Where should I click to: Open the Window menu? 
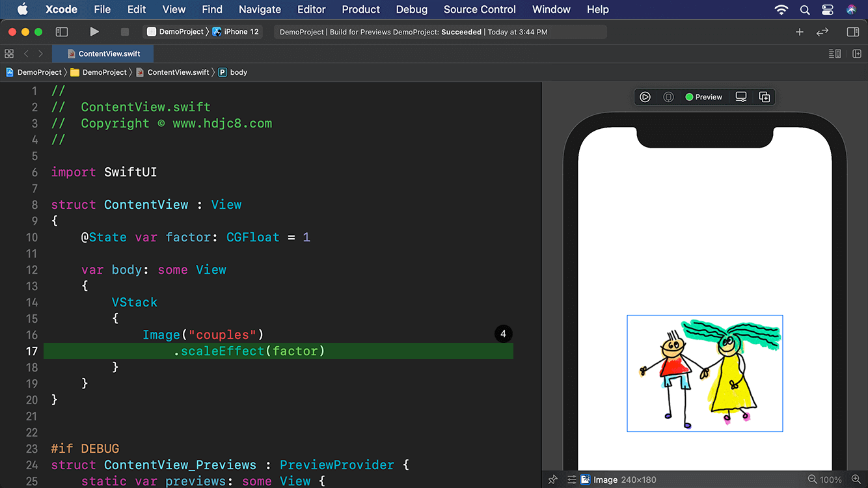point(551,9)
